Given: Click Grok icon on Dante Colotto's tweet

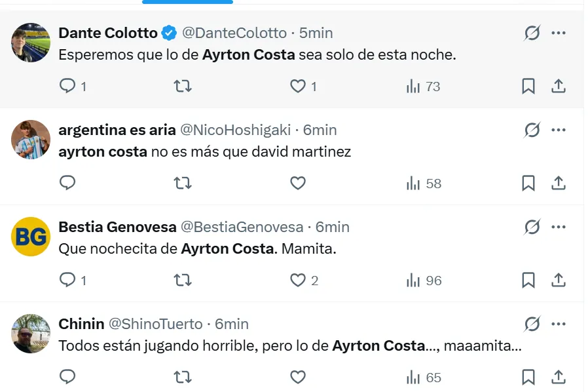Looking at the screenshot, I should 532,33.
